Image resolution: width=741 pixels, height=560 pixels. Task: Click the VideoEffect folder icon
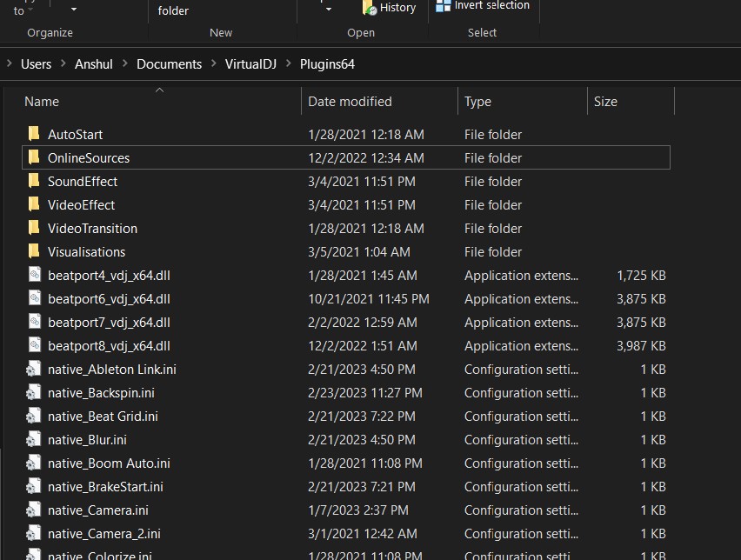point(34,204)
